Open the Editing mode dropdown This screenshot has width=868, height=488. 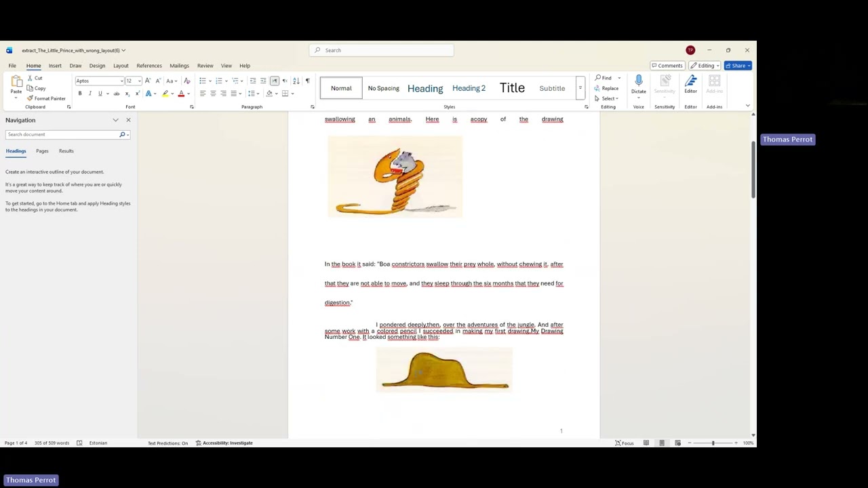pos(705,66)
